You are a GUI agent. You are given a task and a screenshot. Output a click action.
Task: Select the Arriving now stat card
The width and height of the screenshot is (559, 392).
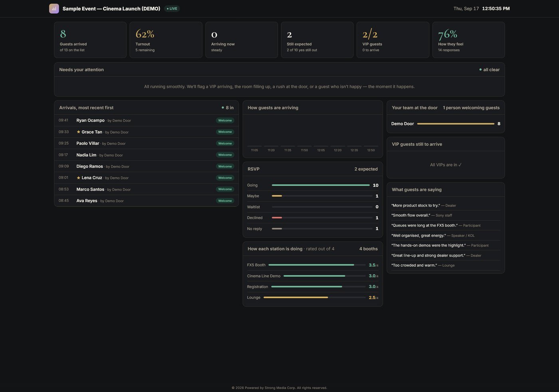242,40
